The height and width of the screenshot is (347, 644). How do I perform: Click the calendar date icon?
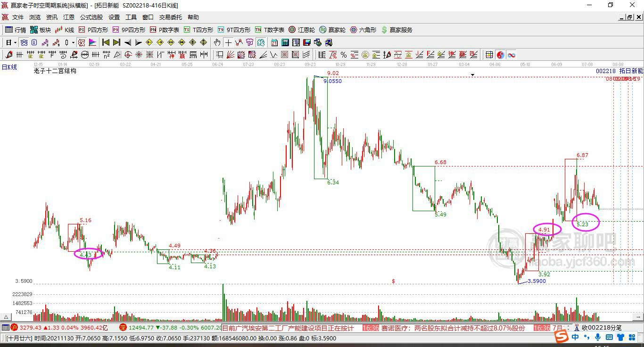274,42
